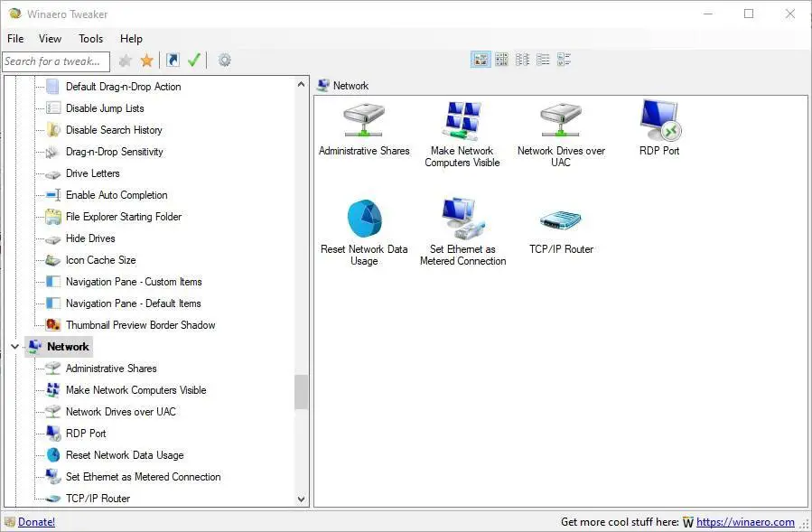Open the https://winaero.com link
Image resolution: width=812 pixels, height=532 pixels.
tap(745, 522)
